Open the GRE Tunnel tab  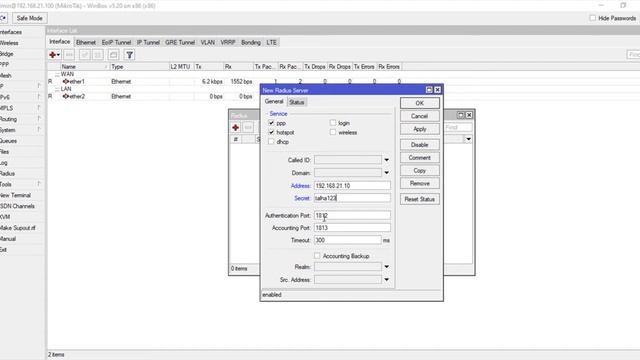pyautogui.click(x=180, y=42)
